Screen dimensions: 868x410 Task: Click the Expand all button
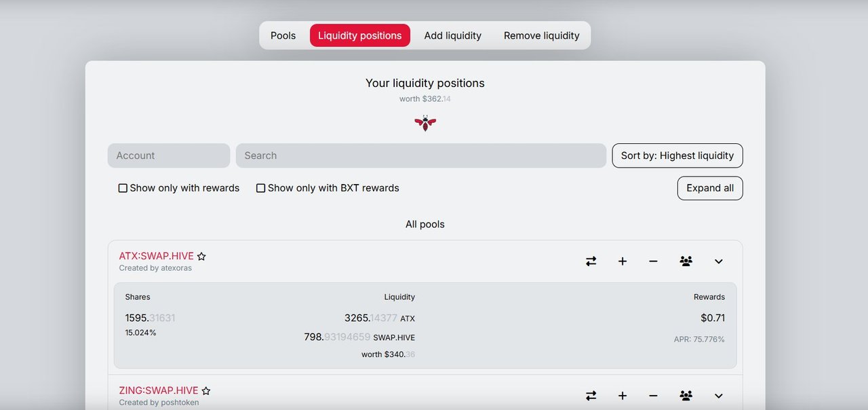[710, 188]
